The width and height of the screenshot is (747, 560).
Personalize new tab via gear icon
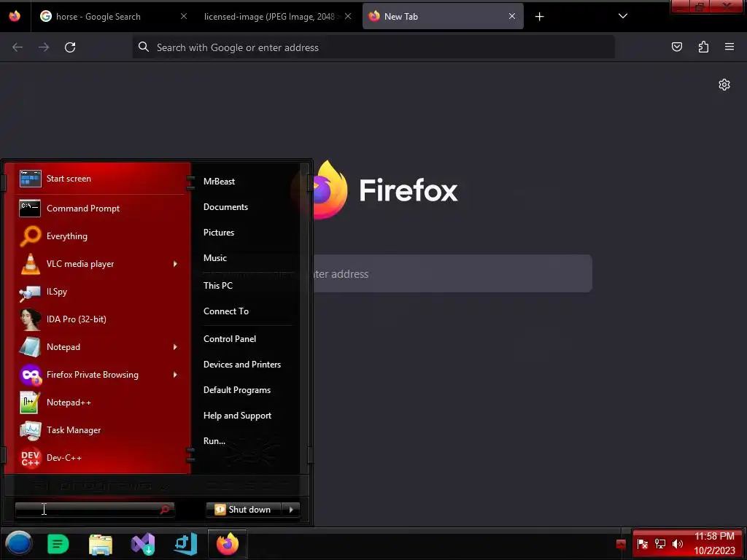coord(724,85)
